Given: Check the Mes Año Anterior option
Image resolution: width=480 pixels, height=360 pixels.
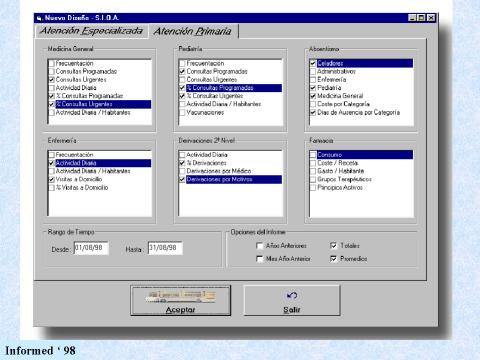Looking at the screenshot, I should [x=259, y=259].
